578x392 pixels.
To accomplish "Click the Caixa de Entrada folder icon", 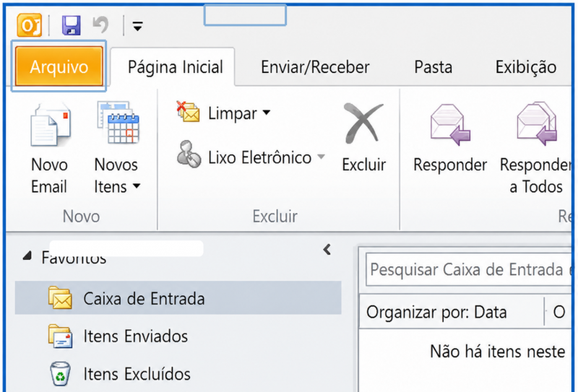I will (60, 297).
